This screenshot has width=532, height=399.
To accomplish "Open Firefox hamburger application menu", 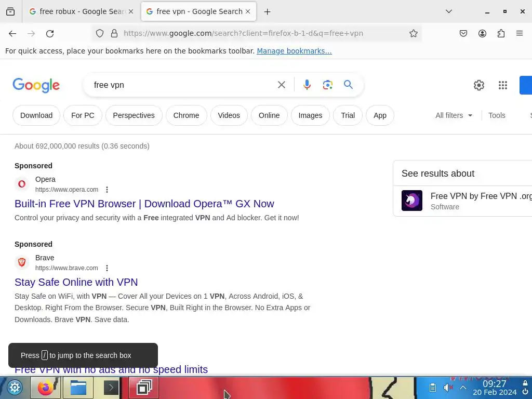I will 520,33.
